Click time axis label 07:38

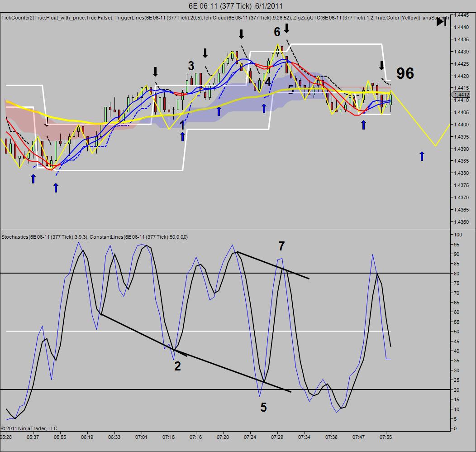pyautogui.click(x=331, y=437)
